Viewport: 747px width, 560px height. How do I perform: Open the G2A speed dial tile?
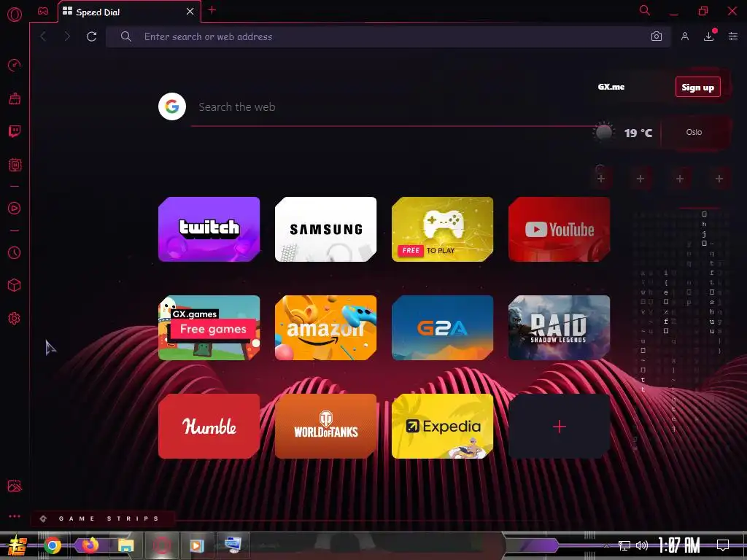tap(443, 327)
